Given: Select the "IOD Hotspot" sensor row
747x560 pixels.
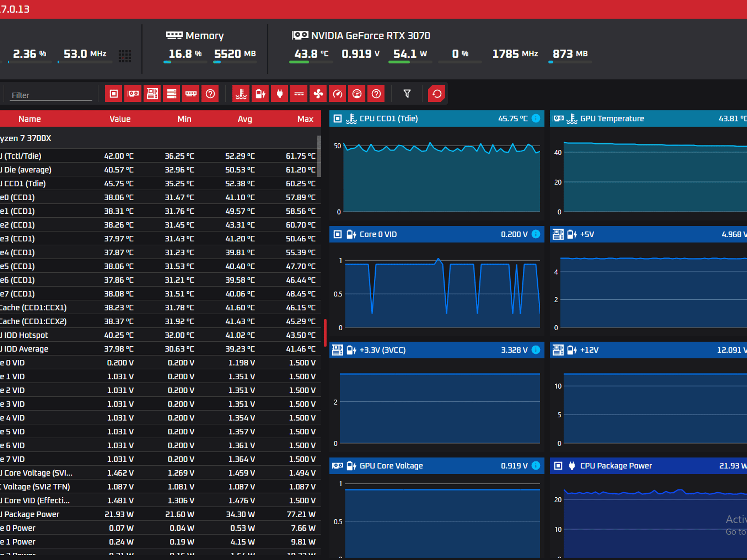Looking at the screenshot, I should 160,335.
